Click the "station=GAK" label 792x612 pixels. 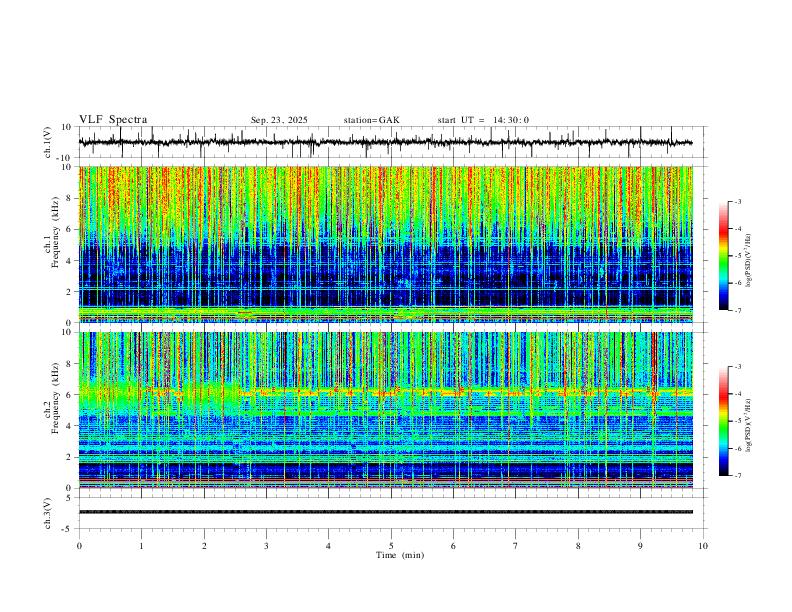click(x=371, y=120)
